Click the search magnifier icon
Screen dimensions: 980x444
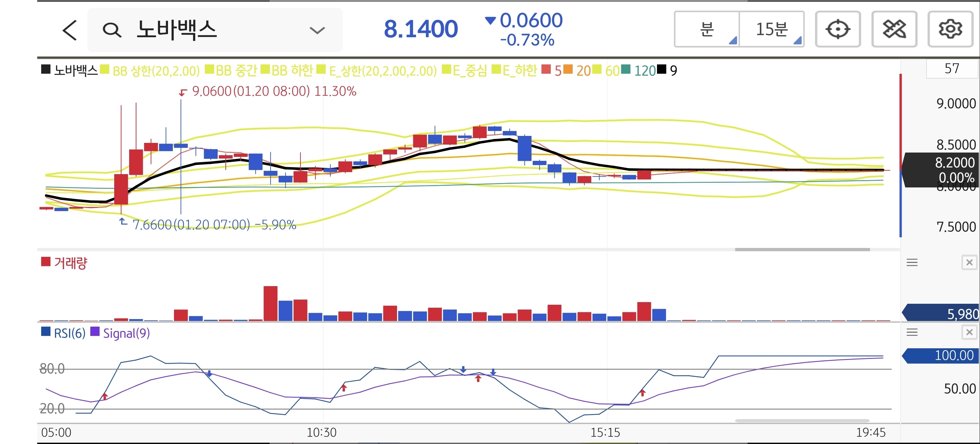[112, 30]
